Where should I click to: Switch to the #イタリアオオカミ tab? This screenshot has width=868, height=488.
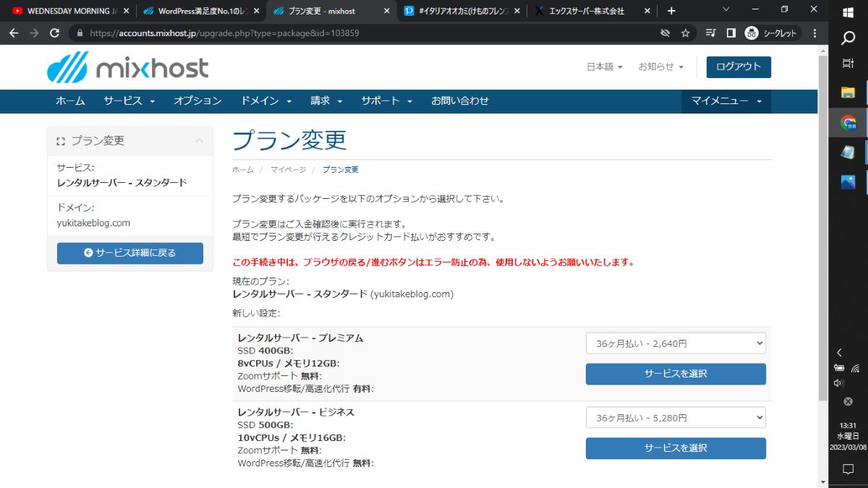tap(462, 11)
